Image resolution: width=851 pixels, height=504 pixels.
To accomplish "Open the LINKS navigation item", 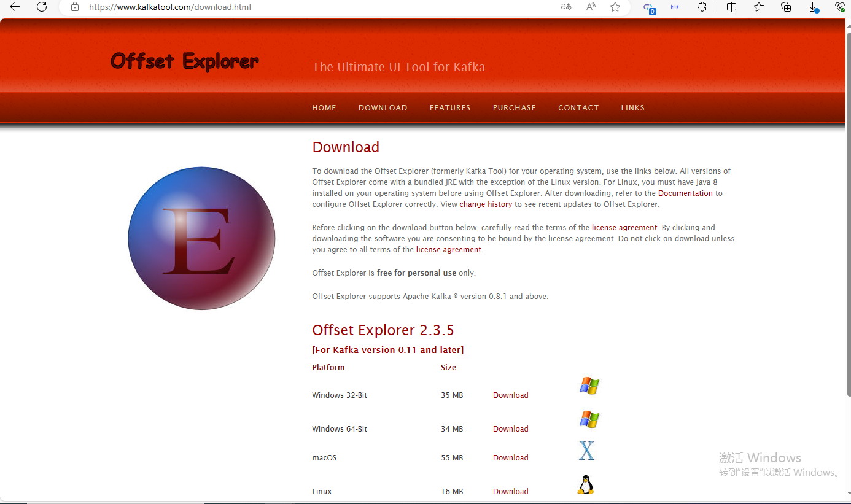I will click(632, 108).
